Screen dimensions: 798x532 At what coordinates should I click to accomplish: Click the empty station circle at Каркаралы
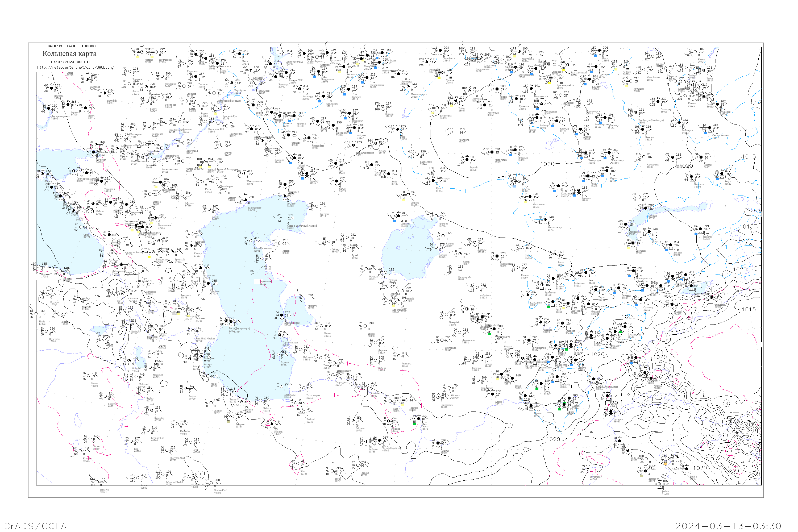coord(644,157)
